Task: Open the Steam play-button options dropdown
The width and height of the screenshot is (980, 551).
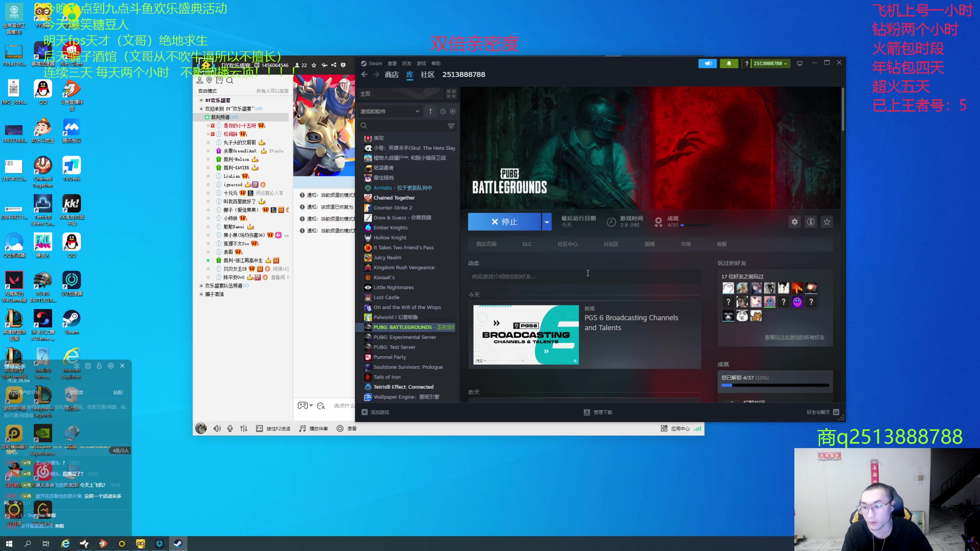Action: coord(547,222)
